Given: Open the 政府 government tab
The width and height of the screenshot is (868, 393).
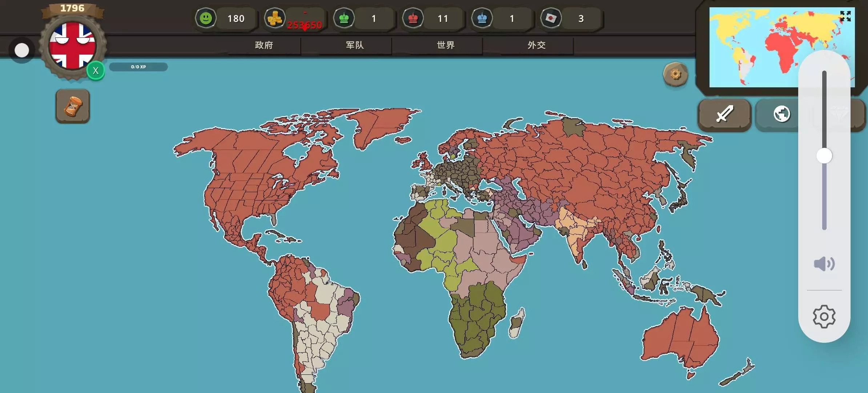Looking at the screenshot, I should coord(264,45).
